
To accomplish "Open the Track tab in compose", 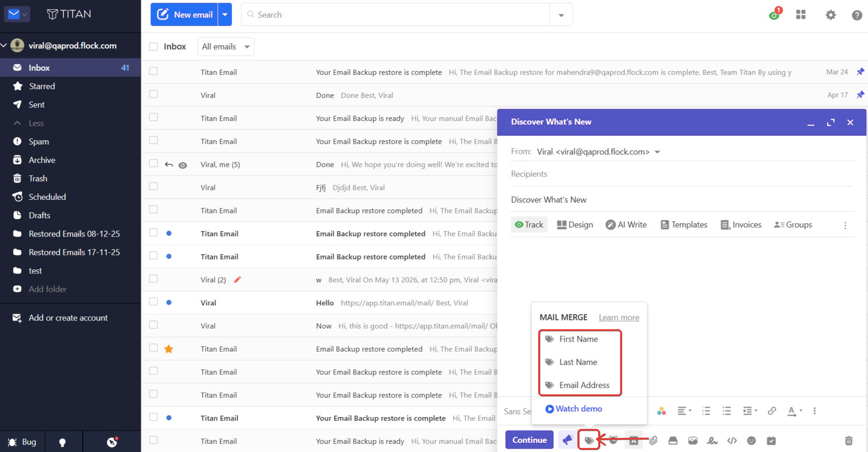I will [x=529, y=225].
